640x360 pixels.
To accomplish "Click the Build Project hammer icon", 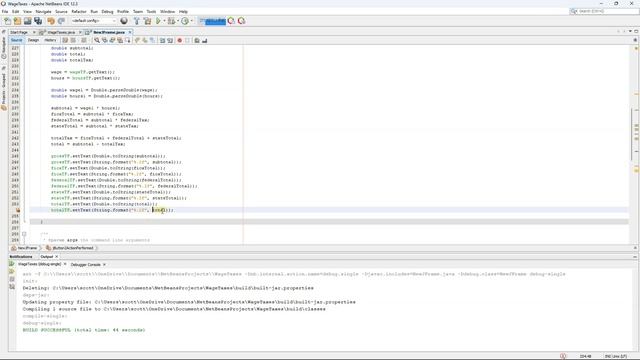I will (x=137, y=21).
